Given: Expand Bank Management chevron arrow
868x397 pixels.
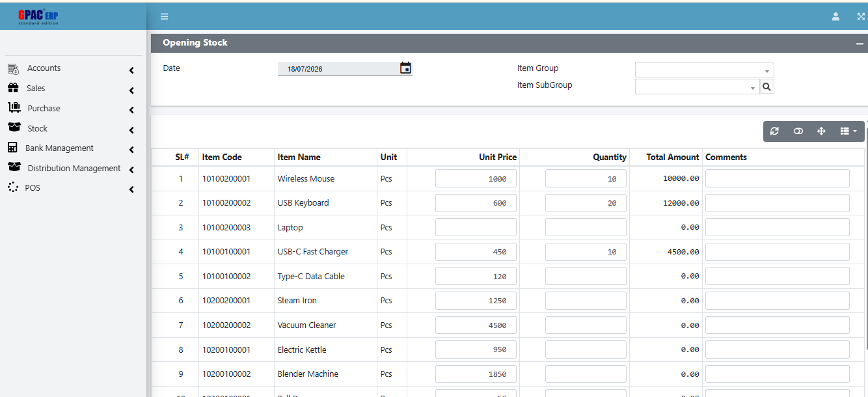Looking at the screenshot, I should coord(131,150).
